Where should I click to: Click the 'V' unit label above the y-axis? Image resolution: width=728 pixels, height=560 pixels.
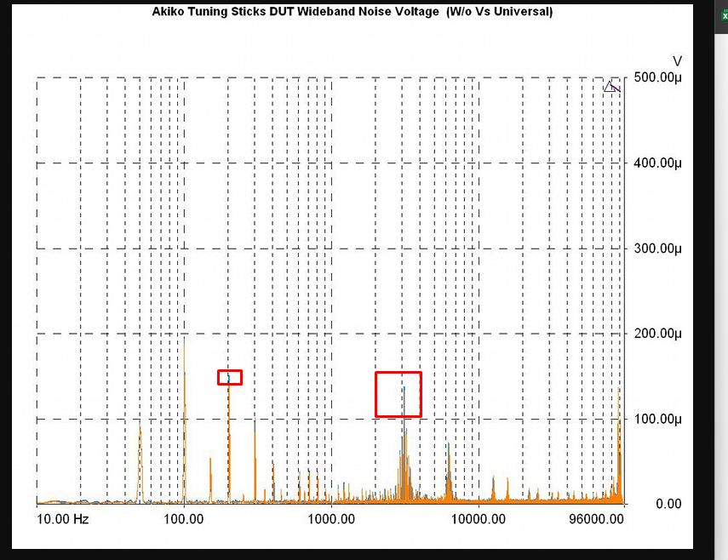coord(677,61)
